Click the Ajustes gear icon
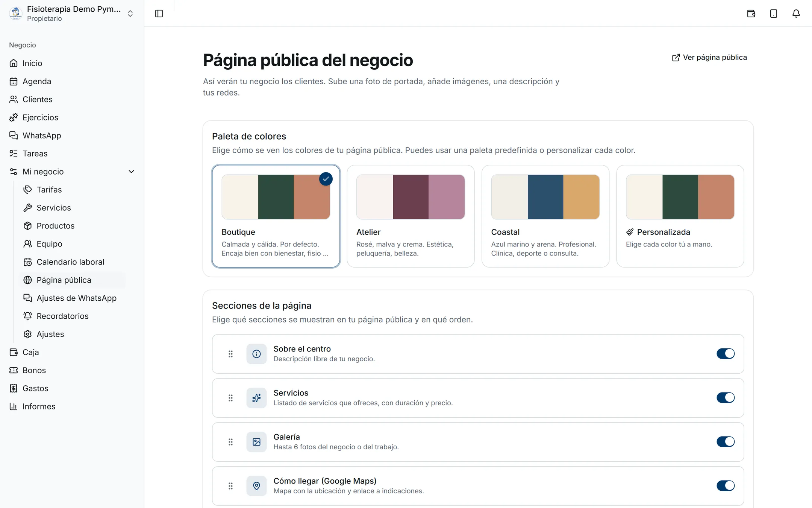 pyautogui.click(x=27, y=334)
